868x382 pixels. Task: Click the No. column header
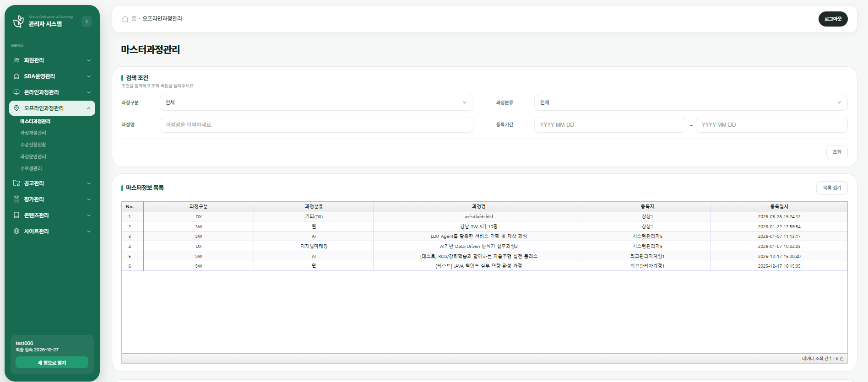click(x=130, y=206)
